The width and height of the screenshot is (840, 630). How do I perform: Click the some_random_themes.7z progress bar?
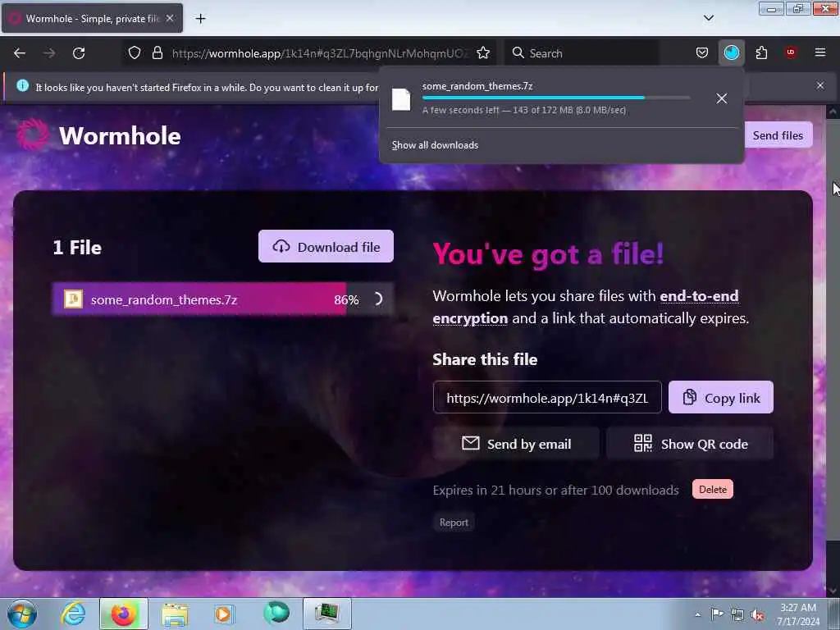click(x=223, y=299)
